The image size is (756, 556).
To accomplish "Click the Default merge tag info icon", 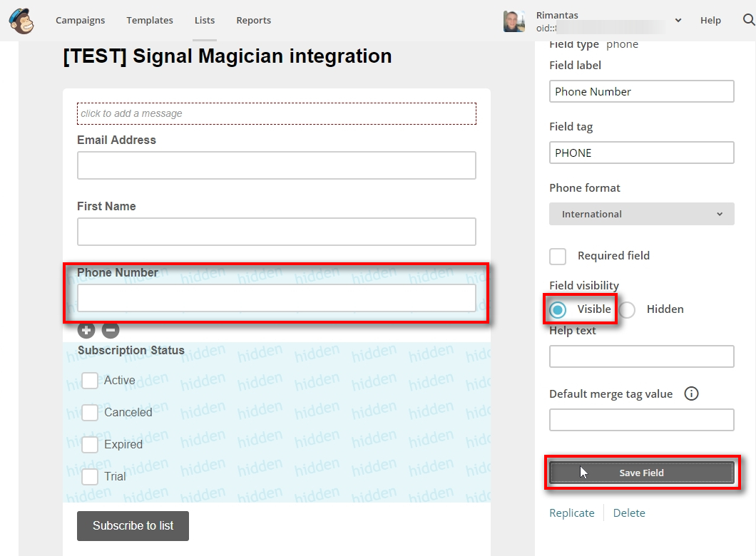I will coord(691,393).
